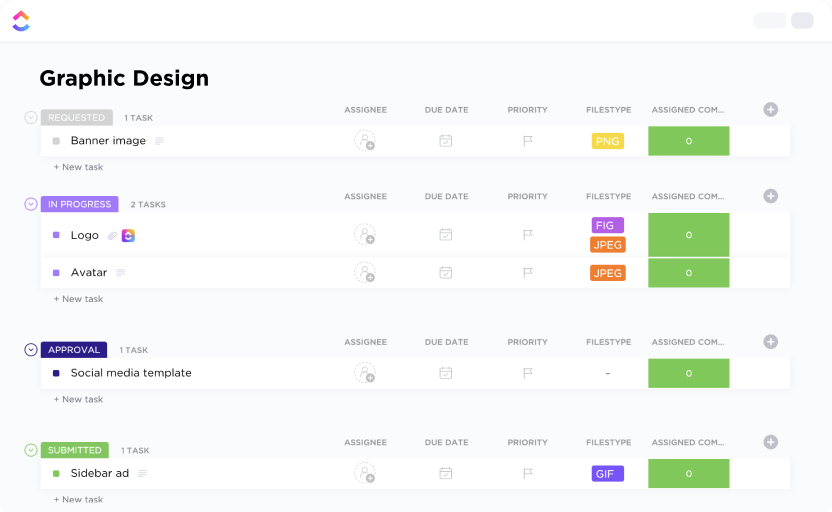Click the darker gray header button at top right
The width and height of the screenshot is (832, 512).
point(802,20)
